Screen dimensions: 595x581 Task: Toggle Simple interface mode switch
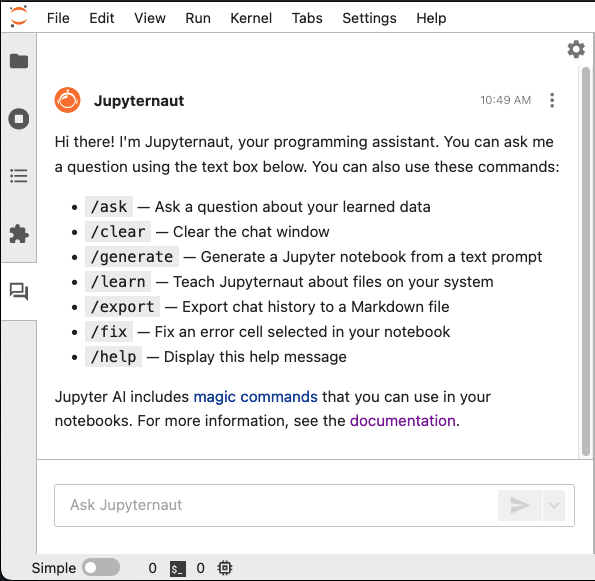click(101, 568)
